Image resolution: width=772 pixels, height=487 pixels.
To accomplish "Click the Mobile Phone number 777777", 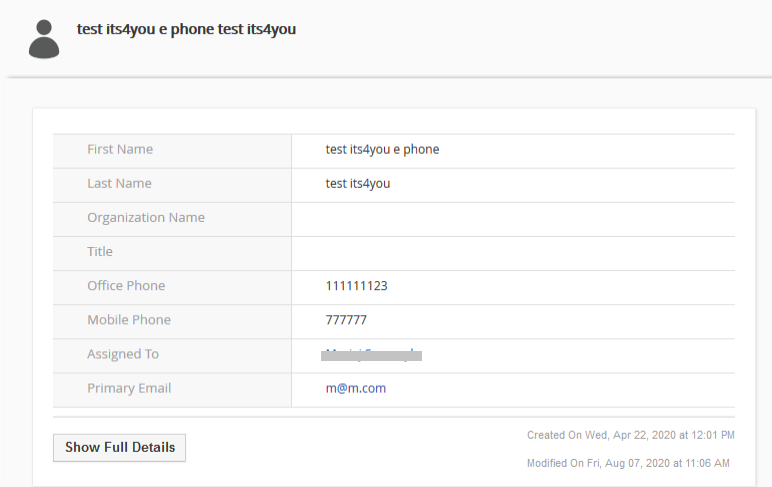I will coord(346,320).
